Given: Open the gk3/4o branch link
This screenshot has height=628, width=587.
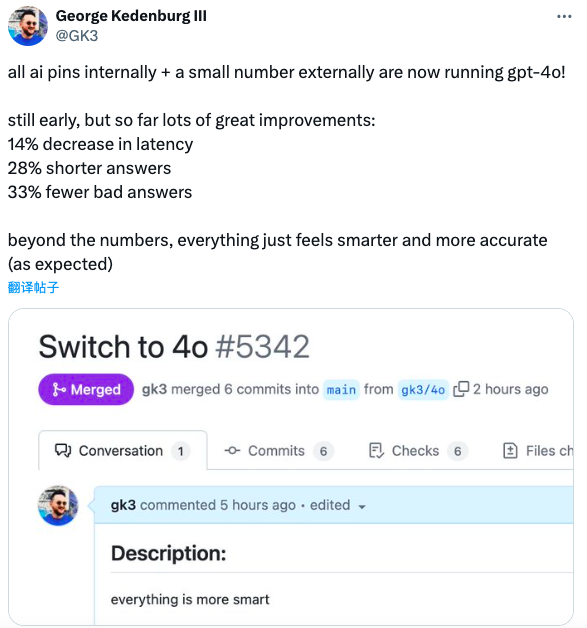Looking at the screenshot, I should 423,390.
